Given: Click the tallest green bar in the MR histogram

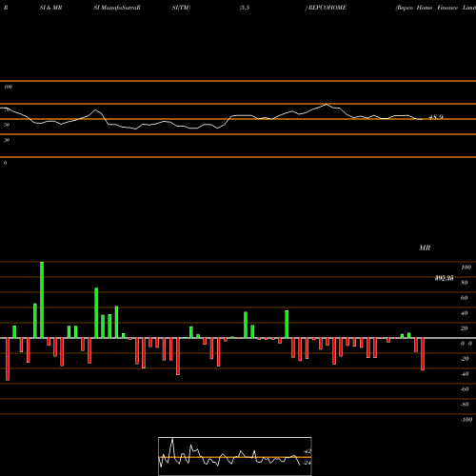Looking at the screenshot, I should [42, 300].
